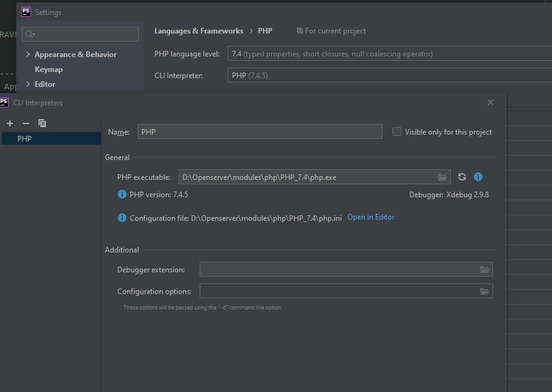This screenshot has width=552, height=392.
Task: Open the PHP language level dropdown
Action: (x=390, y=53)
